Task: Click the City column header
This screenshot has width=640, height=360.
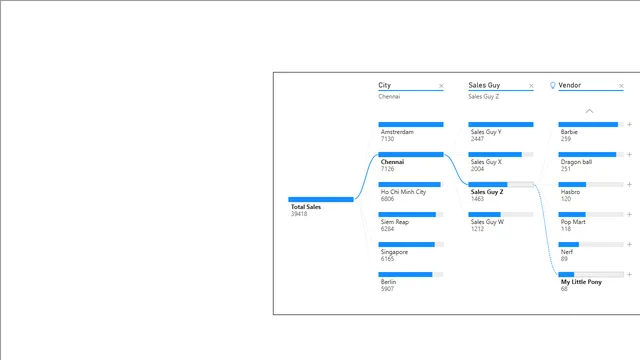Action: coord(384,85)
